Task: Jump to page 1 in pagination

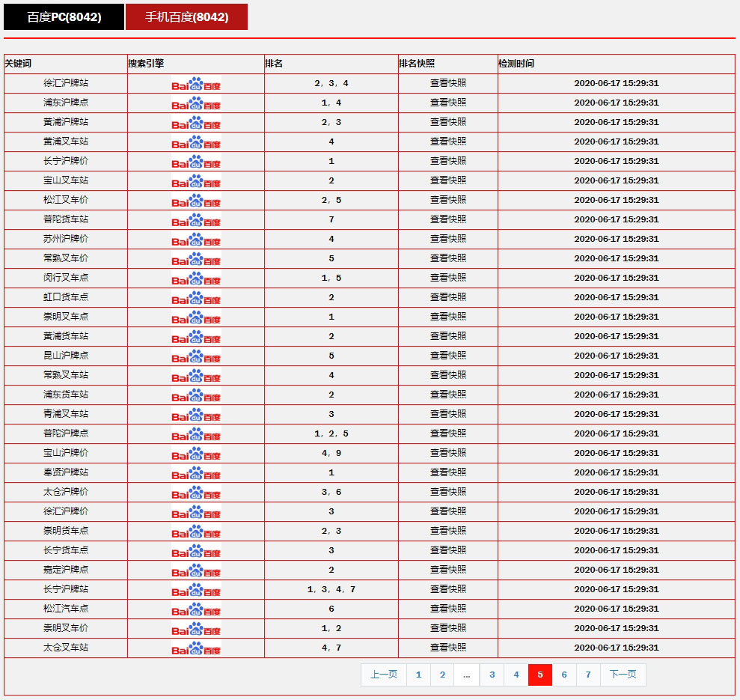Action: [x=418, y=675]
